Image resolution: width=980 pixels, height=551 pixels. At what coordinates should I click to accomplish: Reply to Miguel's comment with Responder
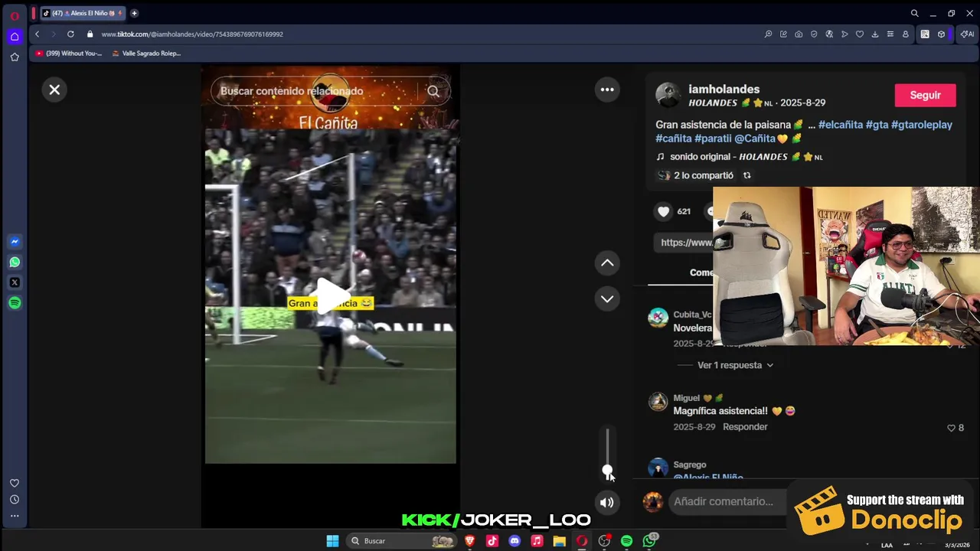tap(745, 427)
